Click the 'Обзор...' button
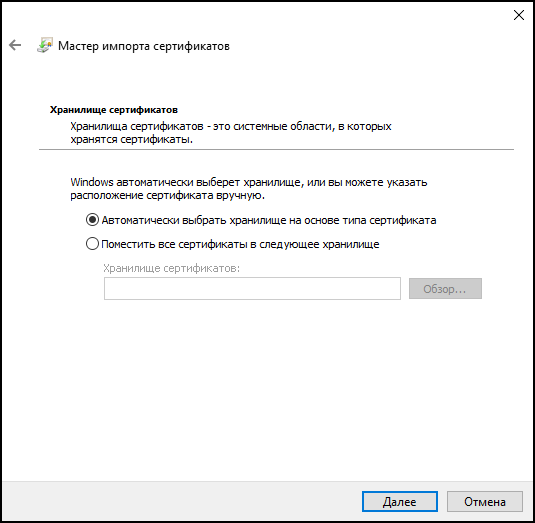 tap(445, 289)
